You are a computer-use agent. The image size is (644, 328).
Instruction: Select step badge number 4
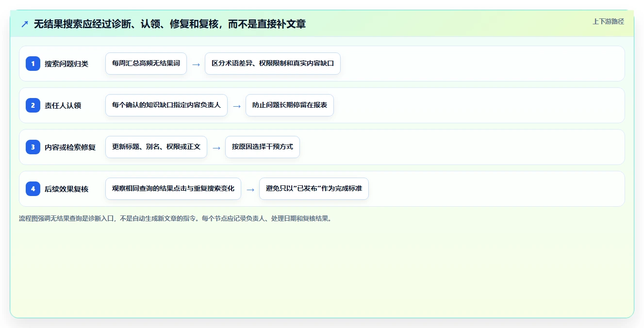pos(33,189)
